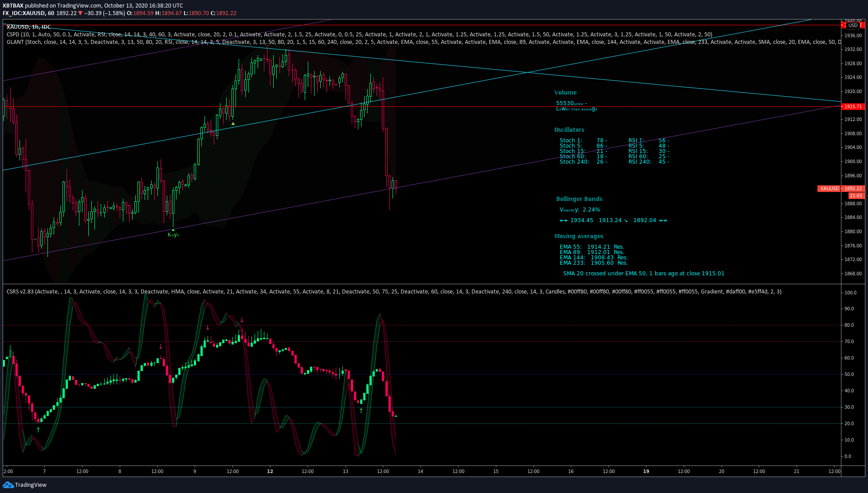Click the high value H:1894.67
Image resolution: width=868 pixels, height=493 pixels.
point(169,13)
